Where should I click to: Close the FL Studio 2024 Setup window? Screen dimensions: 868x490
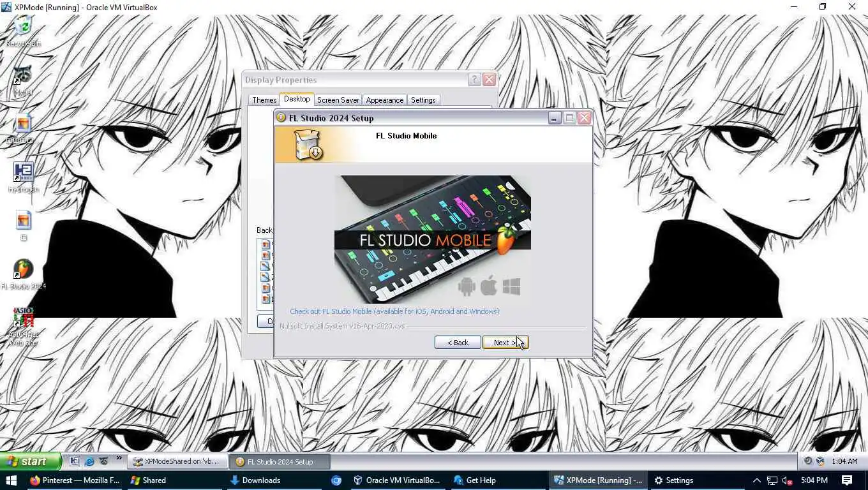[584, 118]
